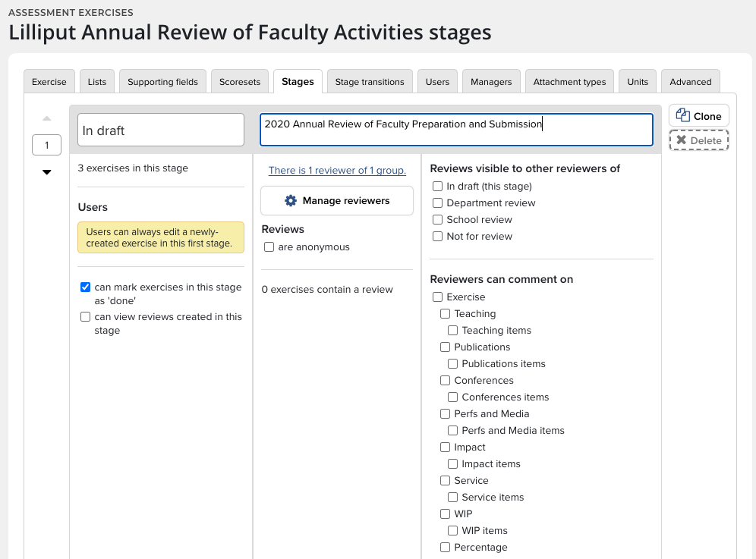Open the Attachment types tab
Screen dimensions: 756x559
(569, 82)
